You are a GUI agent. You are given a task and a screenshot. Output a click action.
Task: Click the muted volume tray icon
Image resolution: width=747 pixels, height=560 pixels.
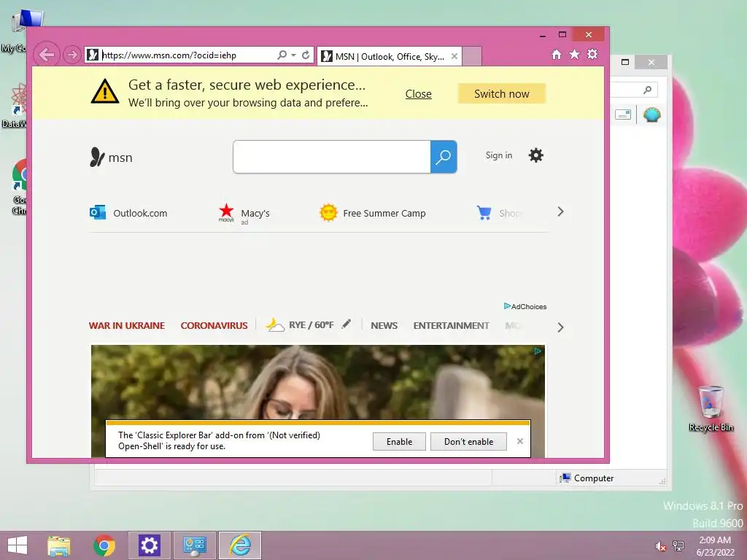coord(659,546)
